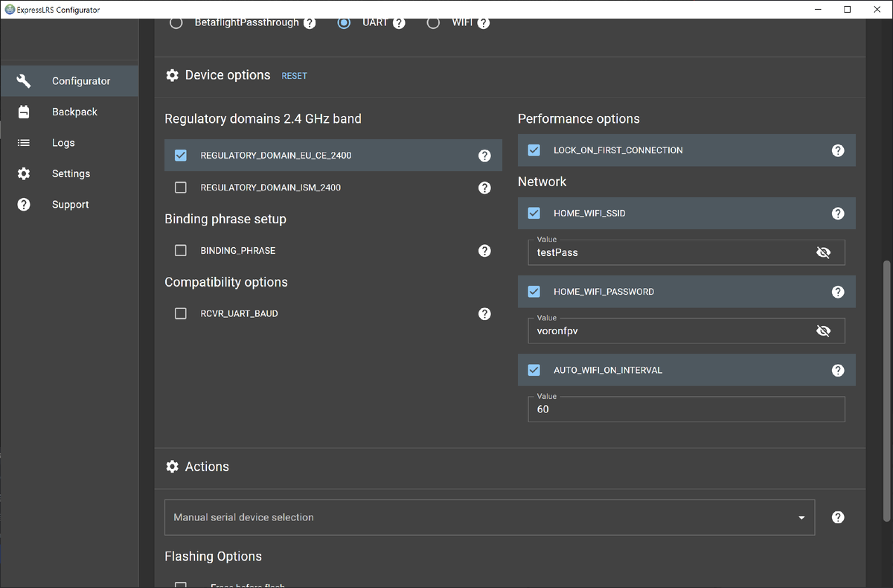893x588 pixels.
Task: Open help for REGULATORY_DOMAIN_EU_CE_2400
Action: coord(484,156)
